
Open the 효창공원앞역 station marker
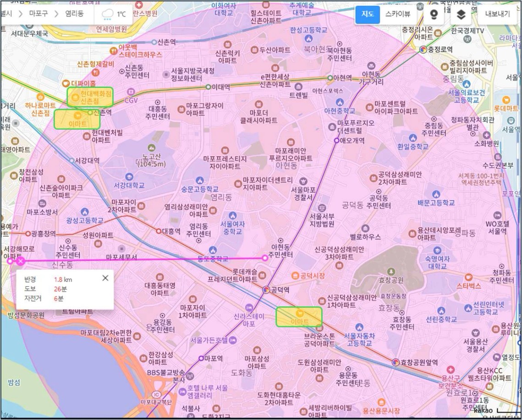(396, 362)
